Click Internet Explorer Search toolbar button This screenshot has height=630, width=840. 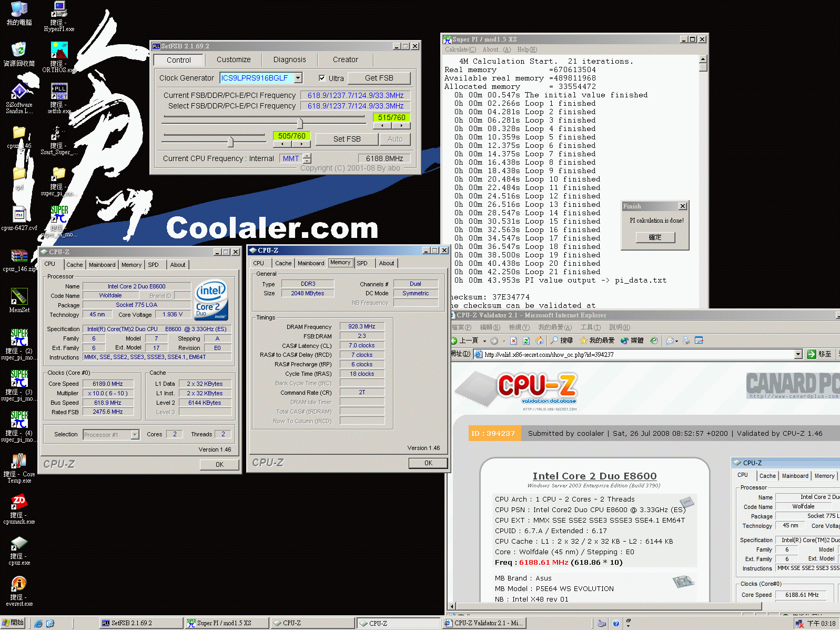point(562,341)
